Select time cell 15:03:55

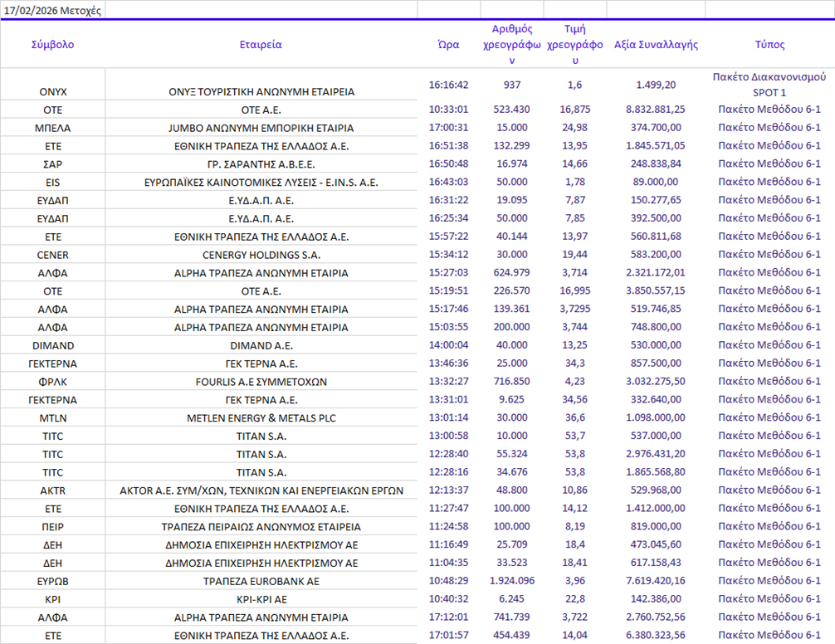coord(448,327)
